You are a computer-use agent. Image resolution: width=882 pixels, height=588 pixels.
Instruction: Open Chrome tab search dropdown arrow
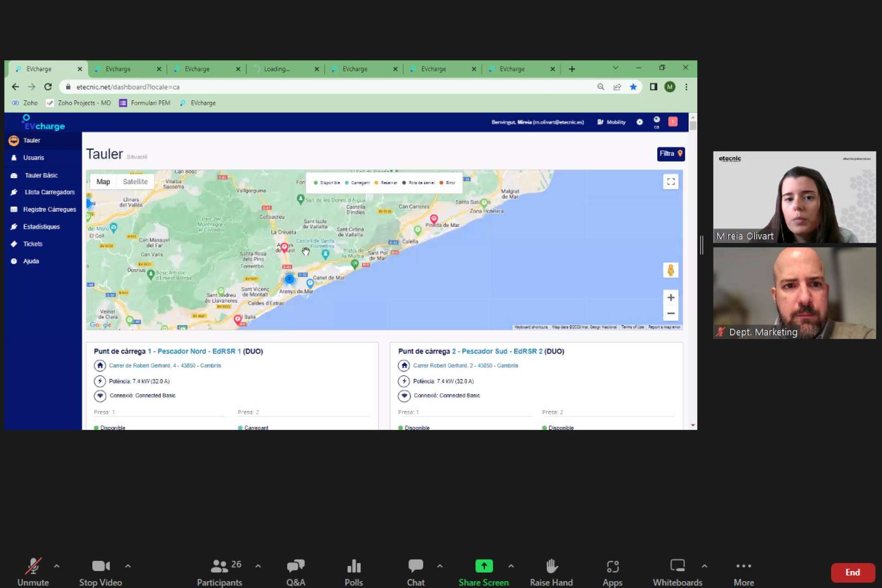[615, 68]
